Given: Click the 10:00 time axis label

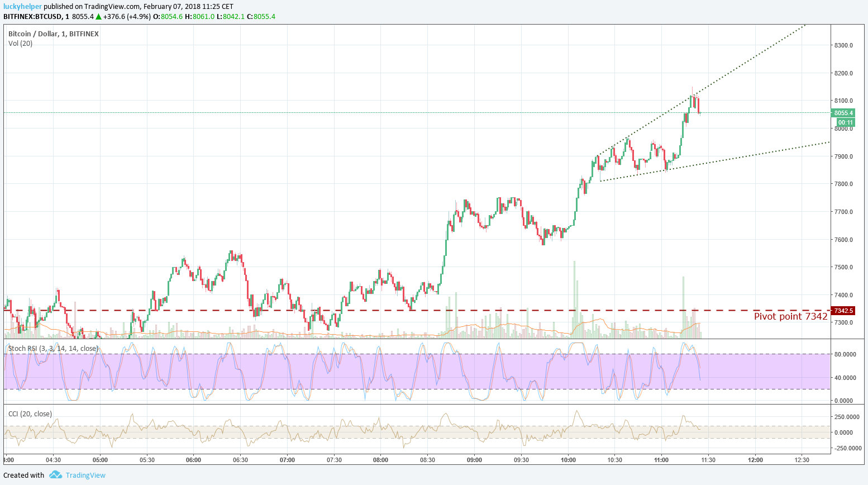Looking at the screenshot, I should click(x=568, y=460).
